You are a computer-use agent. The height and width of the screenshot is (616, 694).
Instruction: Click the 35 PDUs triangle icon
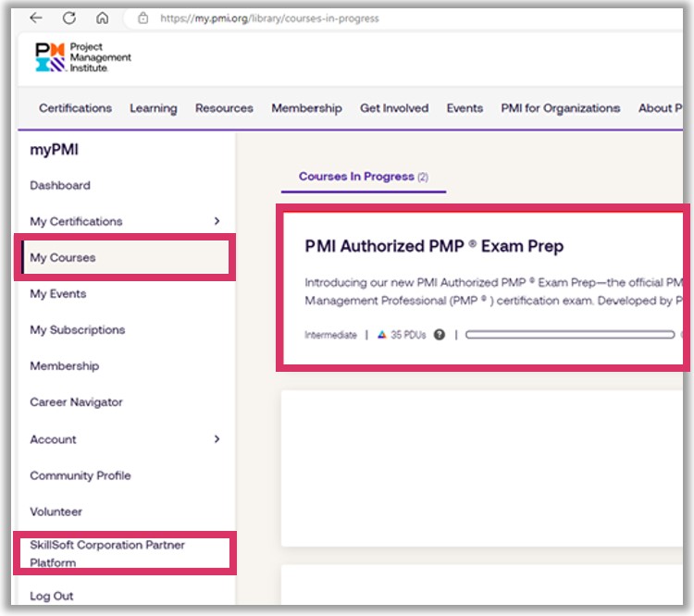click(381, 335)
